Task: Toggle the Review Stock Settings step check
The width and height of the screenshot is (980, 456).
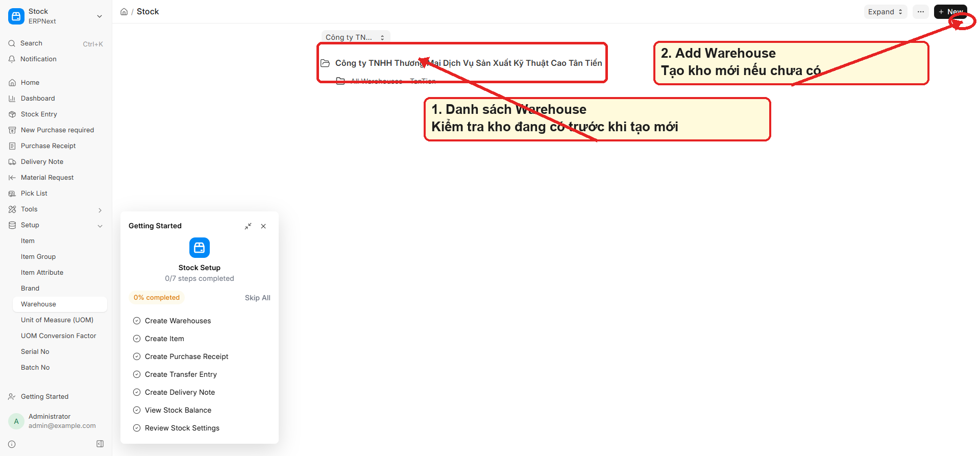Action: [137, 428]
